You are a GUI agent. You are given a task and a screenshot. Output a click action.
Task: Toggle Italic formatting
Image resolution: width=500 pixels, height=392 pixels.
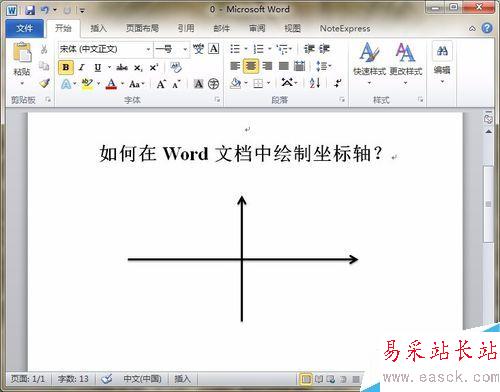point(81,68)
